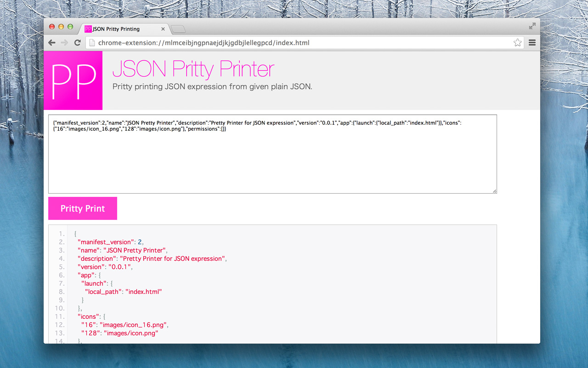Click the back navigation arrow

pos(51,42)
